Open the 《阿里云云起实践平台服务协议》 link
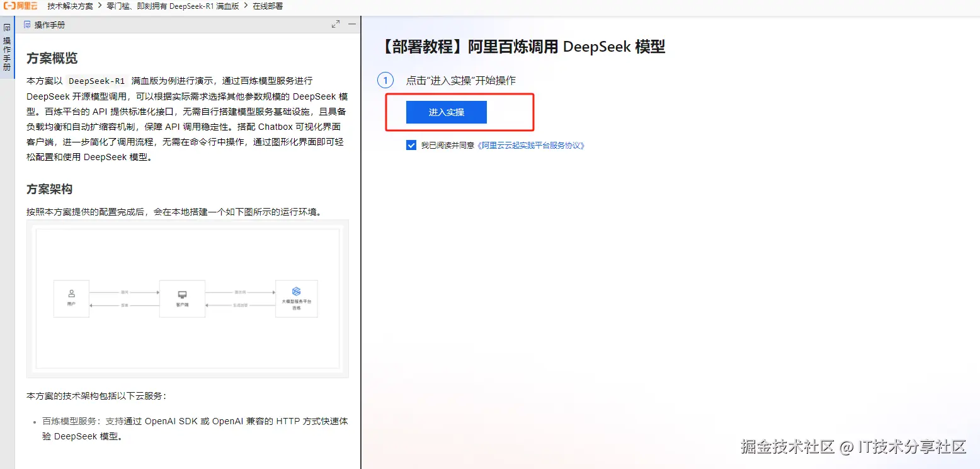The width and height of the screenshot is (980, 469). point(531,146)
